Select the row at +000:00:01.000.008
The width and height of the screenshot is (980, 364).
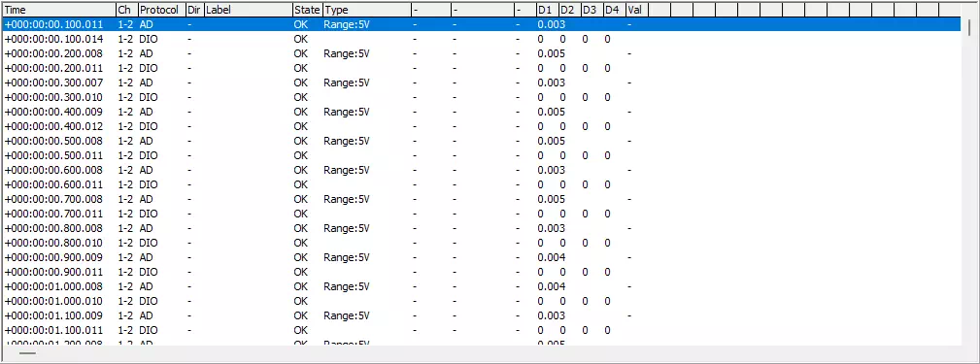pyautogui.click(x=481, y=286)
